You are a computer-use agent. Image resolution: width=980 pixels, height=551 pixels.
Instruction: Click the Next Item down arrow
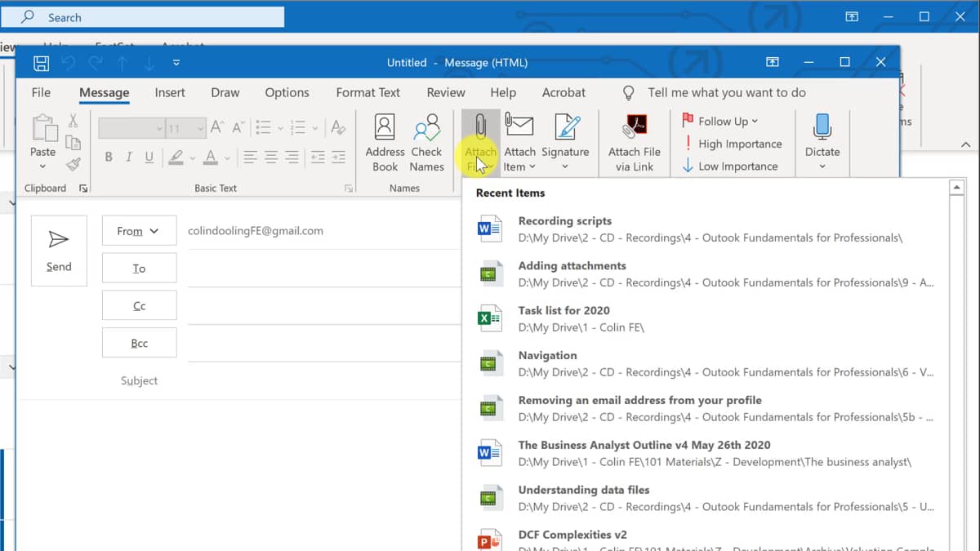point(149,63)
